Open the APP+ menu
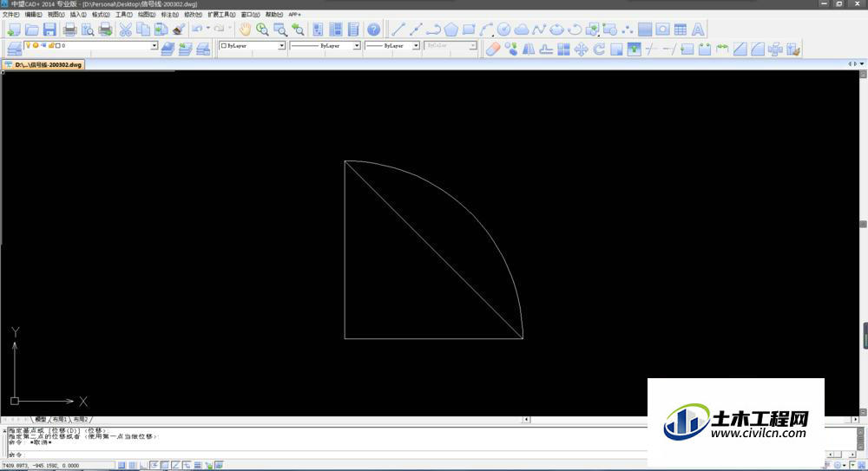The image size is (868, 471). (294, 15)
